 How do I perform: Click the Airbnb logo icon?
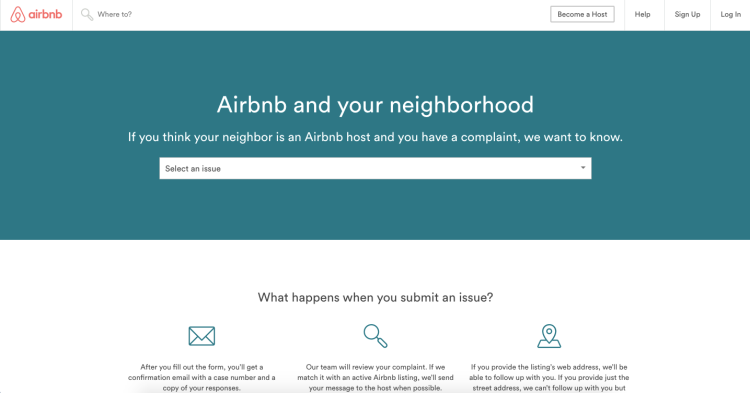tap(18, 14)
